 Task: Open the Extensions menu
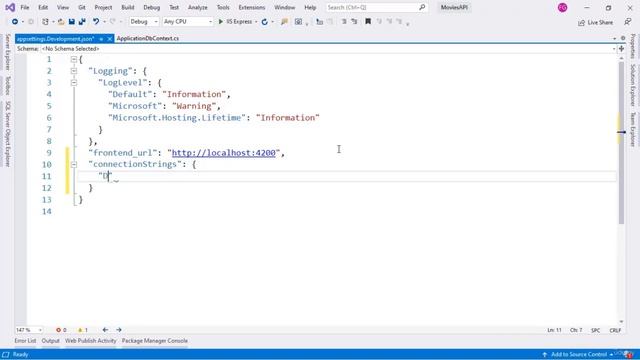click(251, 7)
